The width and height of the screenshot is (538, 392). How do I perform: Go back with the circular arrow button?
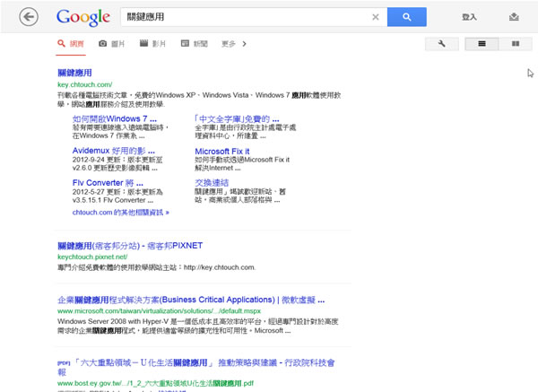(x=29, y=17)
